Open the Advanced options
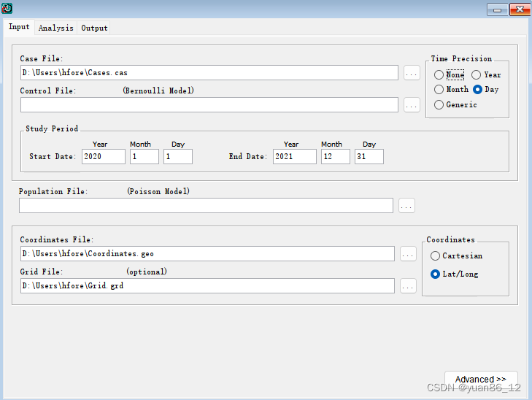Viewport: 532px width, 400px height. point(481,379)
